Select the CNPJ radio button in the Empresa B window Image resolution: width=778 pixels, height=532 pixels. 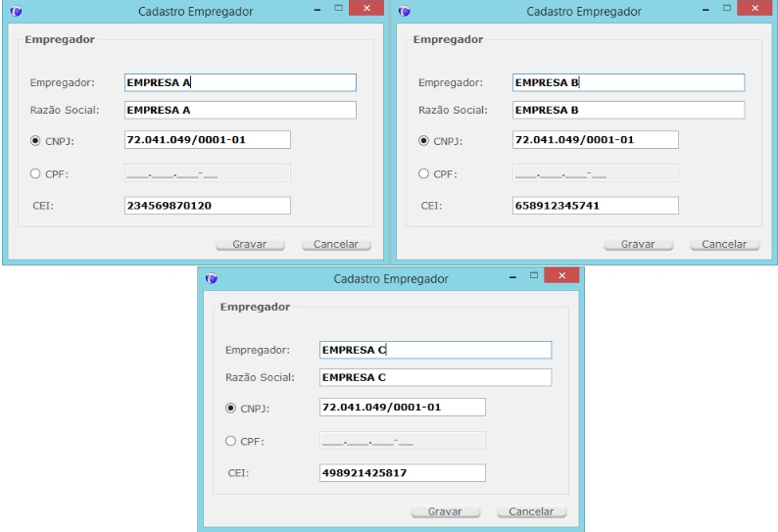pyautogui.click(x=424, y=140)
